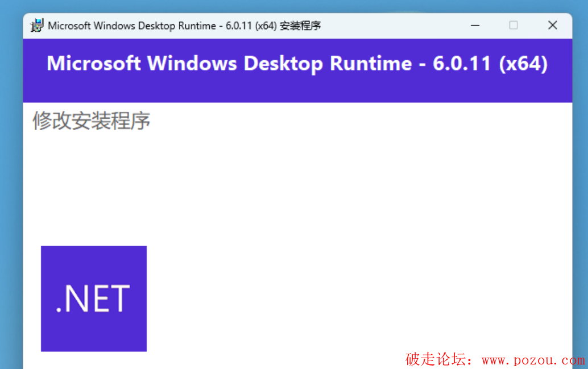This screenshot has width=588, height=369.
Task: Close the Desktop Runtime installer window
Action: tap(552, 26)
